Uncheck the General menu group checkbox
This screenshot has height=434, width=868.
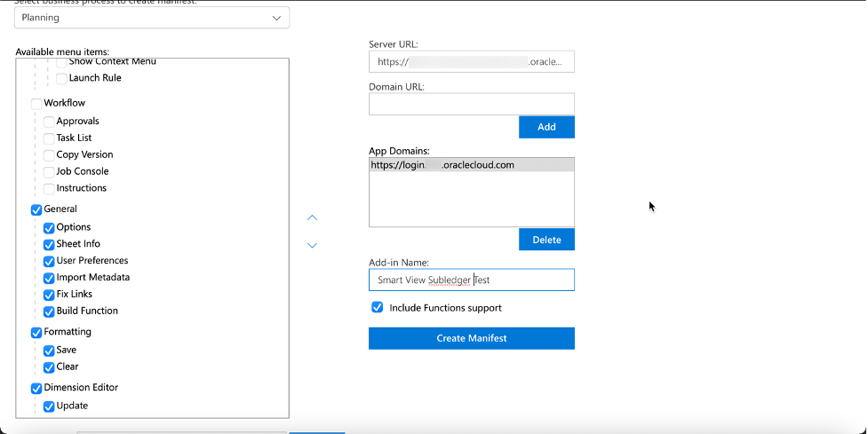point(36,209)
